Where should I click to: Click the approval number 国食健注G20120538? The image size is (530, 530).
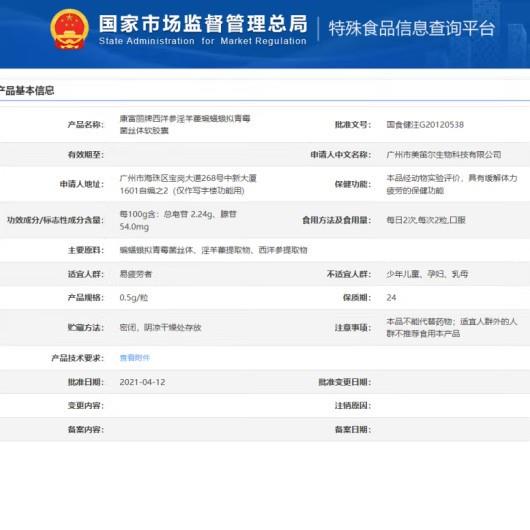(425, 125)
